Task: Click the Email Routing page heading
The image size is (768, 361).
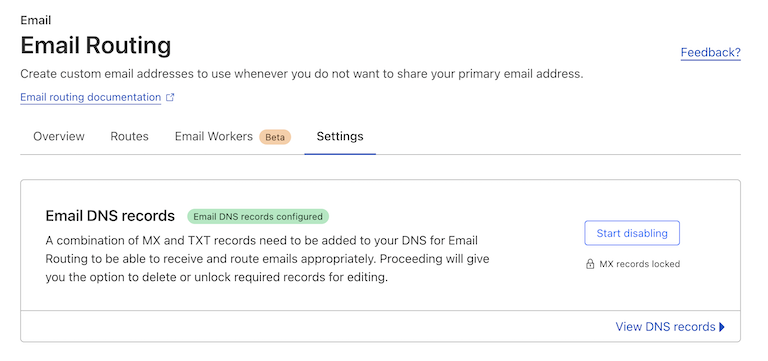Action: coord(96,46)
